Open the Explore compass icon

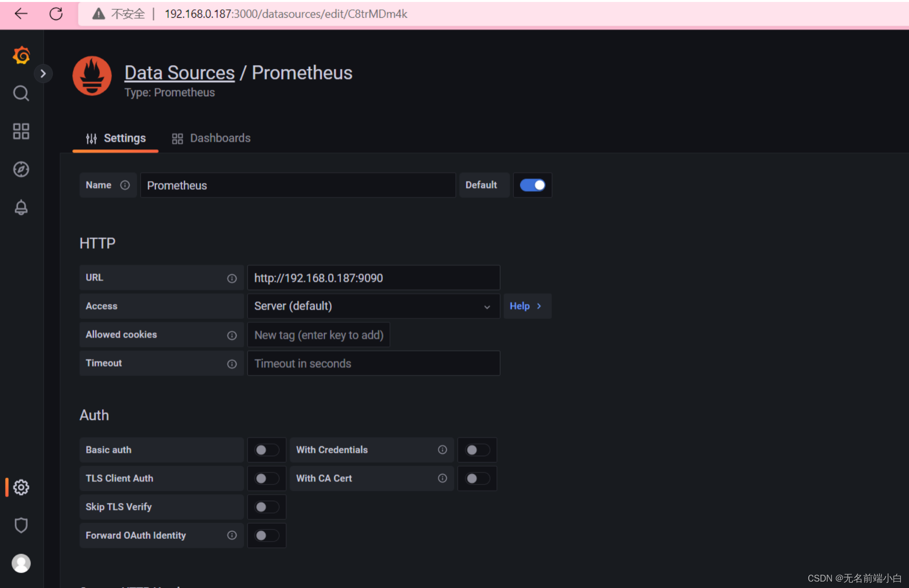(21, 169)
